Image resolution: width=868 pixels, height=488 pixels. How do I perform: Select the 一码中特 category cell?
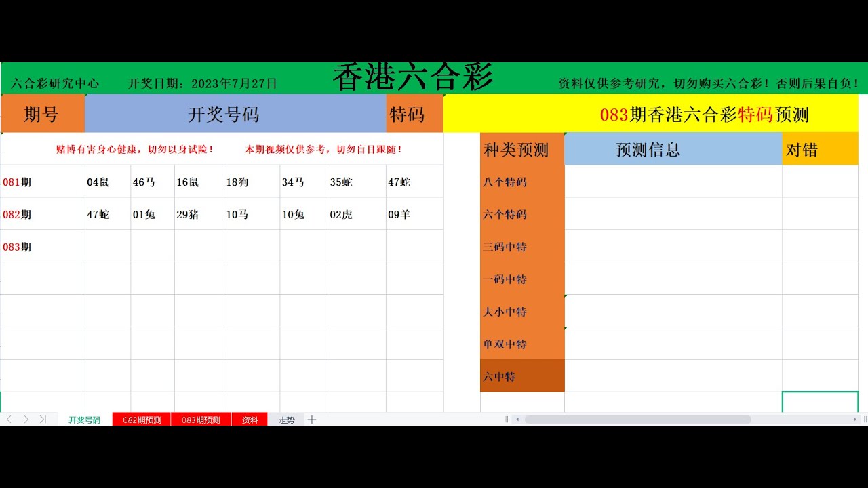coord(522,279)
